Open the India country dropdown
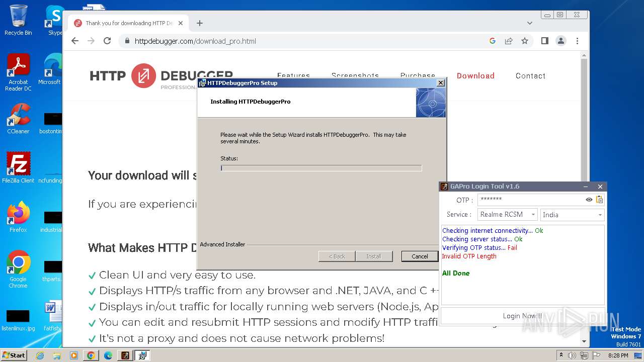 tap(573, 215)
